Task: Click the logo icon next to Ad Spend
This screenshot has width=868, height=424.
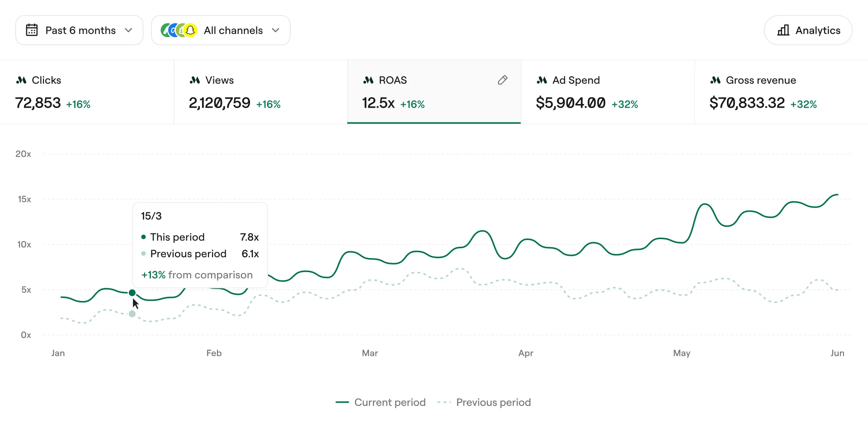Action: click(x=542, y=80)
